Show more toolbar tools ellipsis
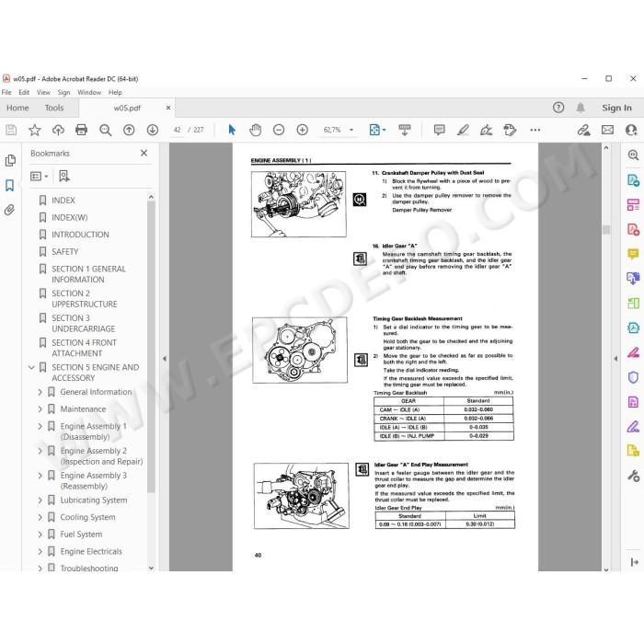Viewport: 644px width, 644px height. [535, 131]
